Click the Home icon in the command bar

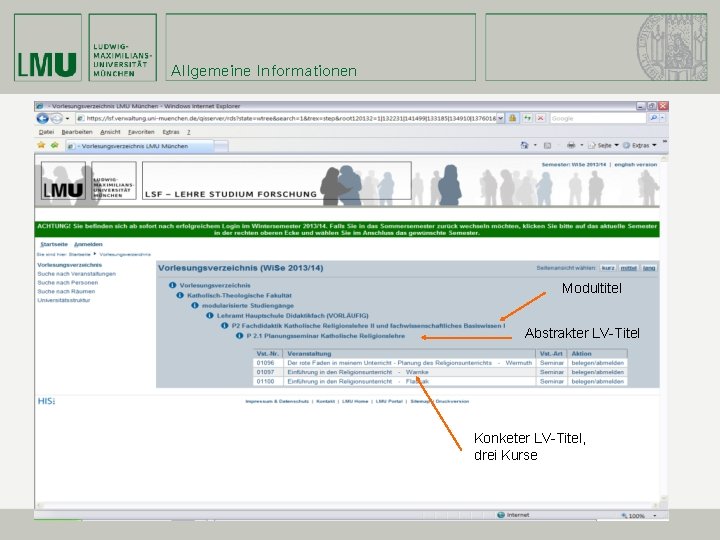click(x=524, y=145)
